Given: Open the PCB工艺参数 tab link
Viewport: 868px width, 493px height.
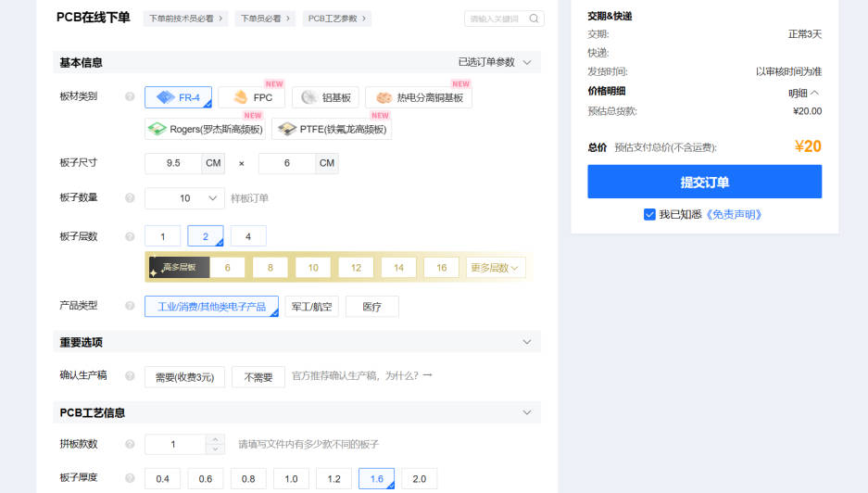Looking at the screenshot, I should pos(336,19).
